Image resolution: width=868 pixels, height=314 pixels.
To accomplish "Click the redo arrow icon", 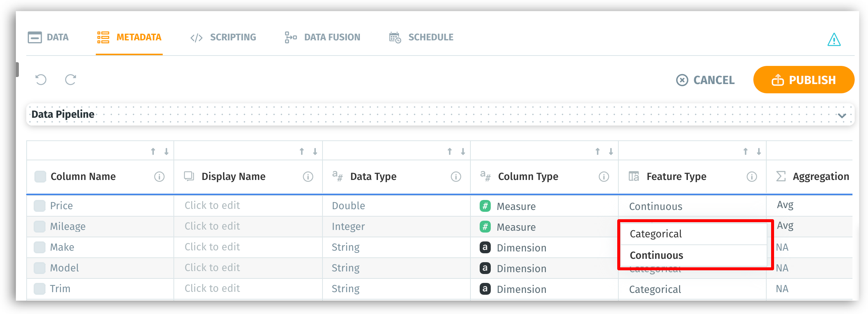I will 71,80.
